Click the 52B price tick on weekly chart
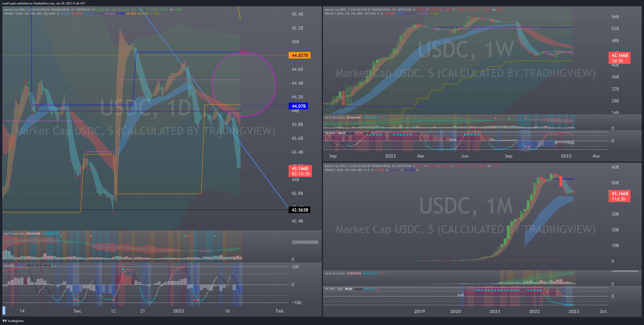 (615, 29)
